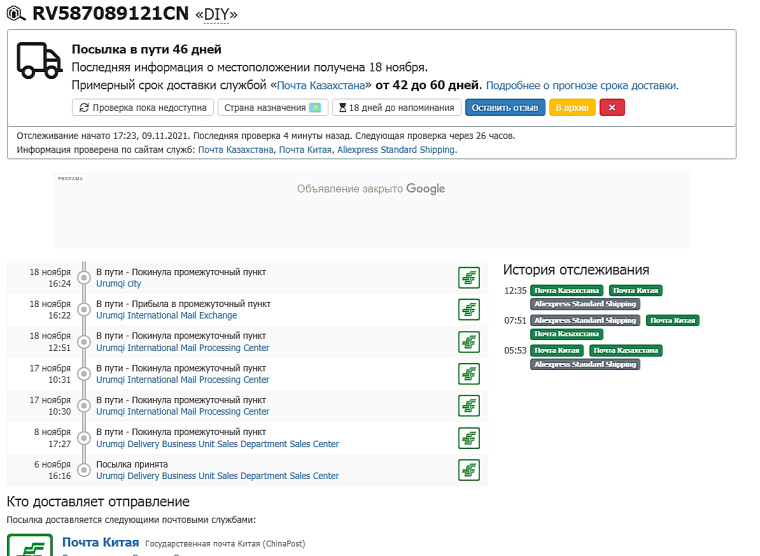760x556 pixels.
Task: Delete tracking with the red X button
Action: pyautogui.click(x=612, y=108)
